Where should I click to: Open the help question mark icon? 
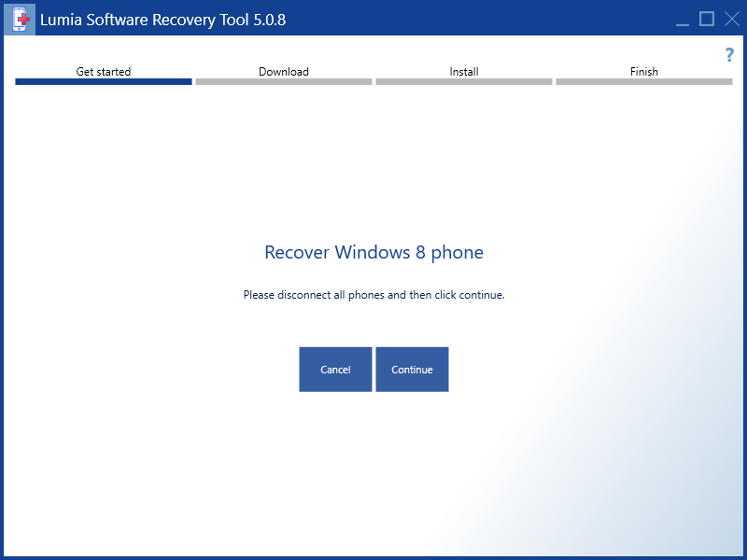[729, 55]
